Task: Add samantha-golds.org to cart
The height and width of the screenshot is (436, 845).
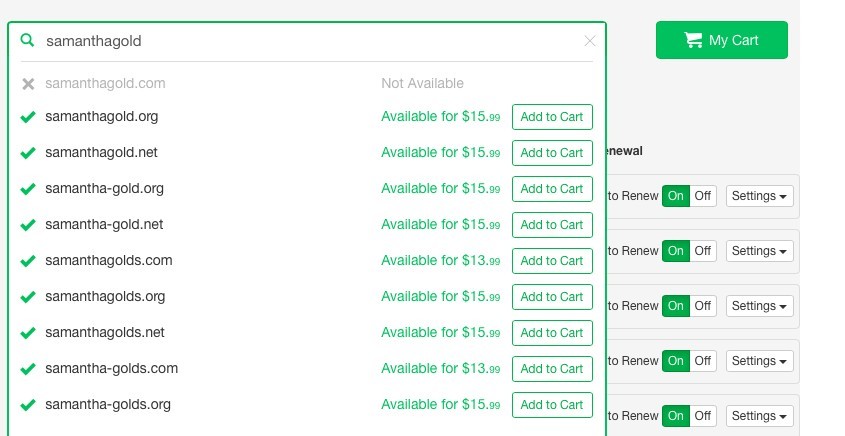Action: coord(552,405)
